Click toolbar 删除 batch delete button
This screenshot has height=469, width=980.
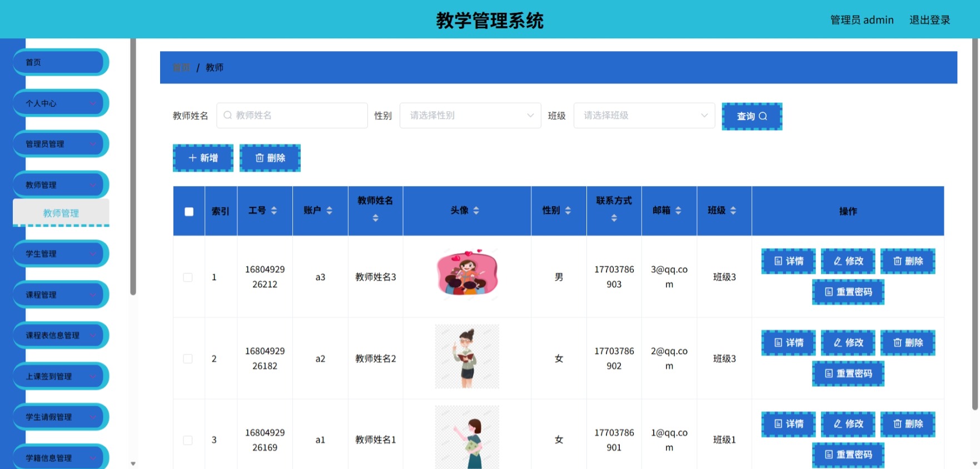coord(270,158)
